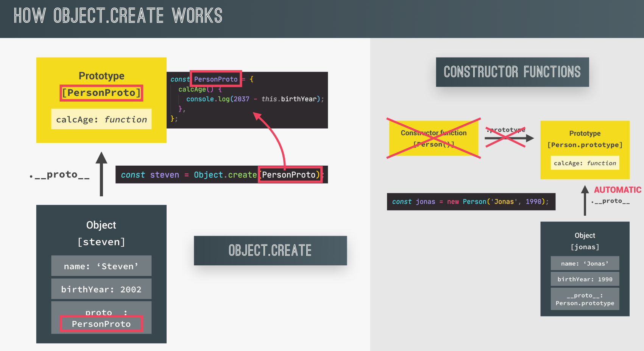
Task: Click the "const jonas = new Person('Jonas', 1990);" code
Action: pyautogui.click(x=471, y=202)
